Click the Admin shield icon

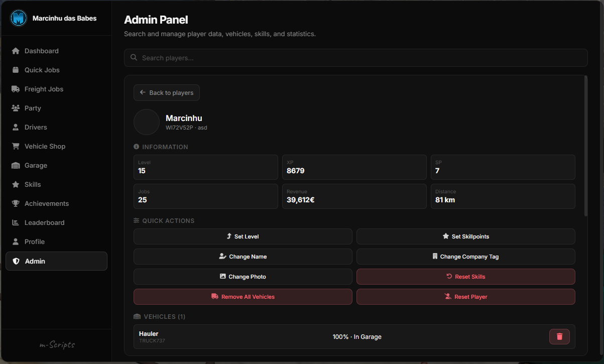click(x=16, y=261)
